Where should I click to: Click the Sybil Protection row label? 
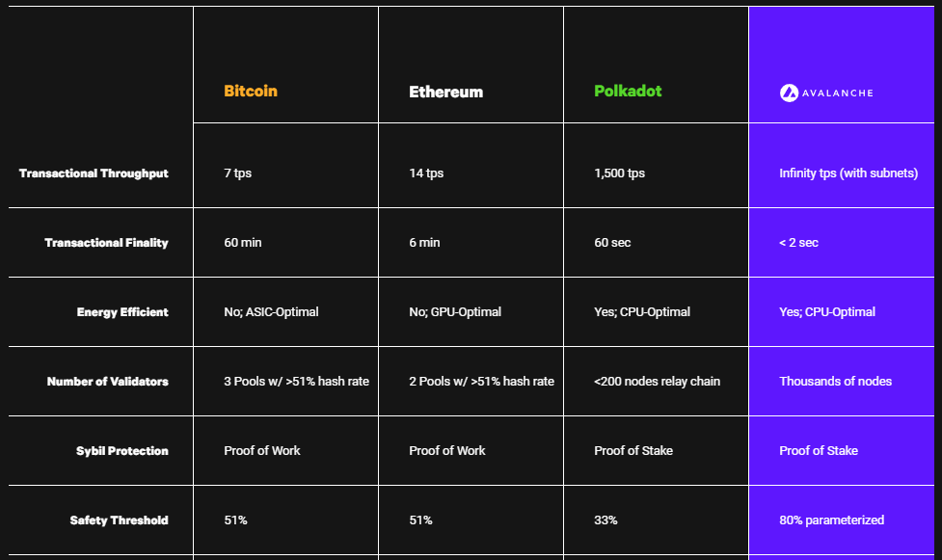tap(121, 451)
